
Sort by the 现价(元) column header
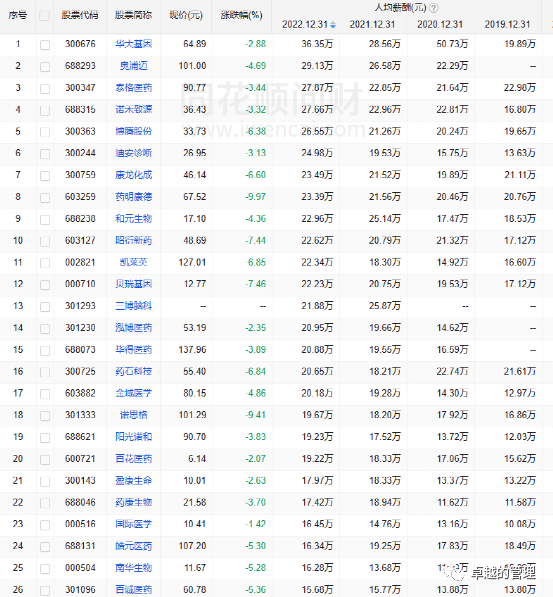pos(186,15)
